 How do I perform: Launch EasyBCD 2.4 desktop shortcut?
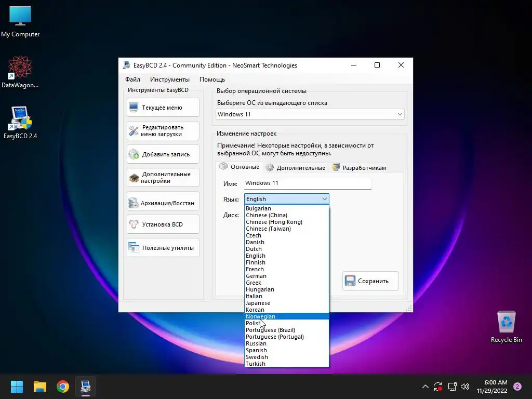20,123
